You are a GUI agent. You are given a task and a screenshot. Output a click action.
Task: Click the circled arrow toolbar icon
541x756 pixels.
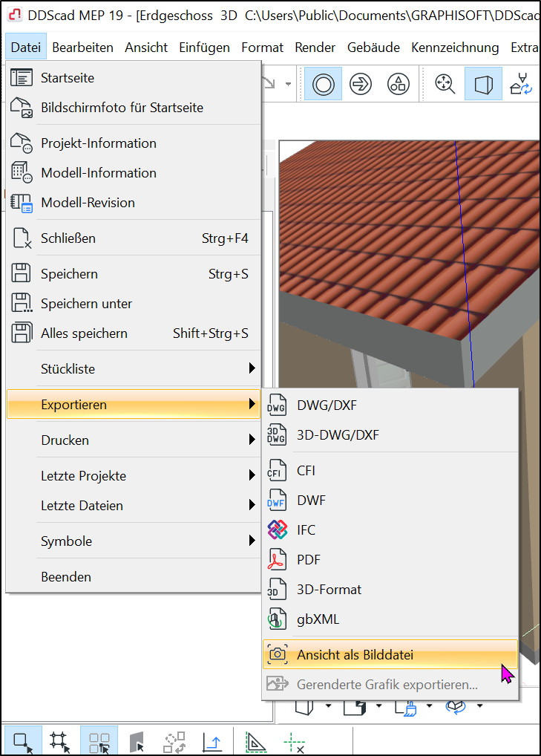(361, 84)
